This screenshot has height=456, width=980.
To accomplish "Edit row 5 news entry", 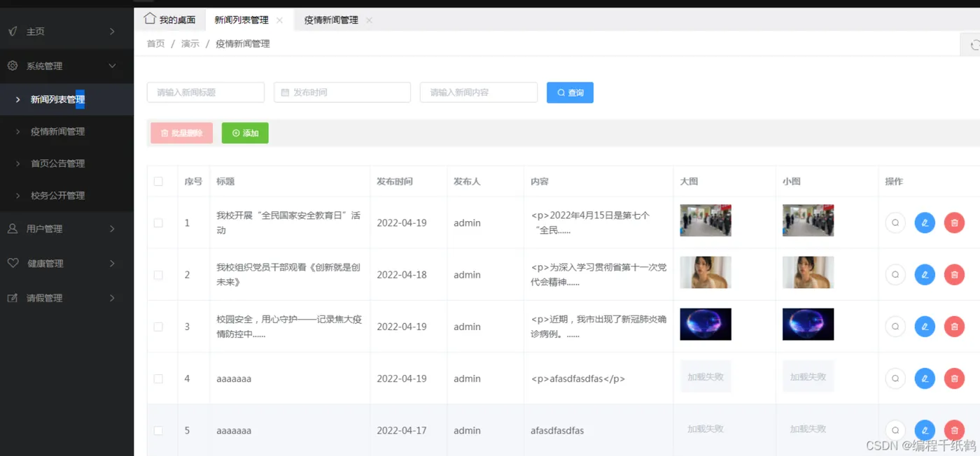I will pos(925,430).
